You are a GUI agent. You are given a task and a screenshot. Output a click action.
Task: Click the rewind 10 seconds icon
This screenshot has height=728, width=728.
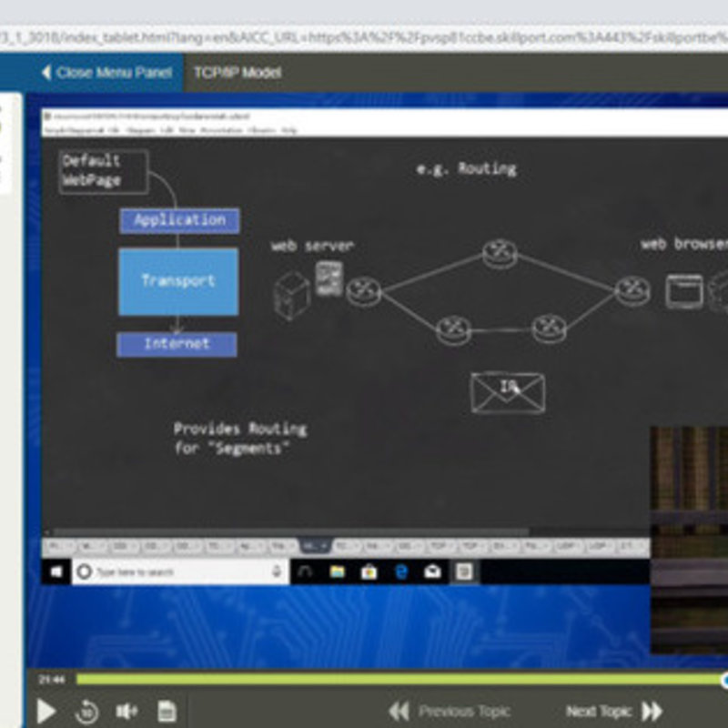pyautogui.click(x=87, y=712)
